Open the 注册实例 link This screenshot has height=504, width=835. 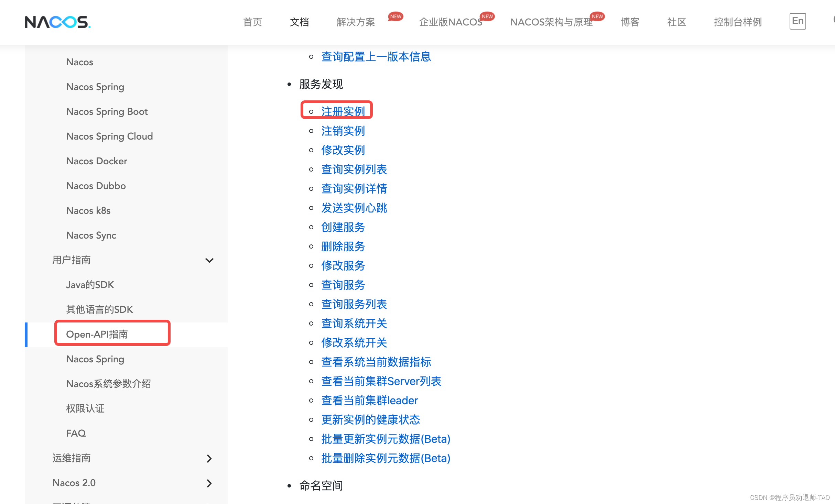coord(343,111)
